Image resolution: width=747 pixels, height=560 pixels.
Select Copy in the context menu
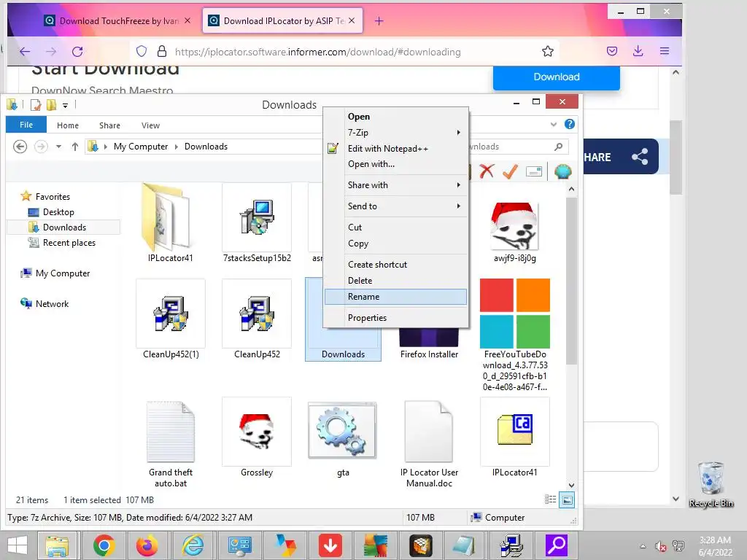395,244
